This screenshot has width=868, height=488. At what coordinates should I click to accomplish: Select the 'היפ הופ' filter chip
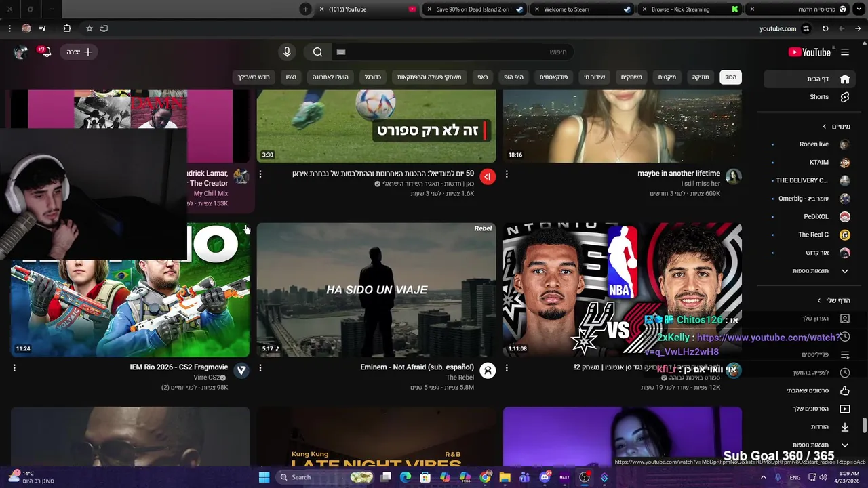(513, 77)
